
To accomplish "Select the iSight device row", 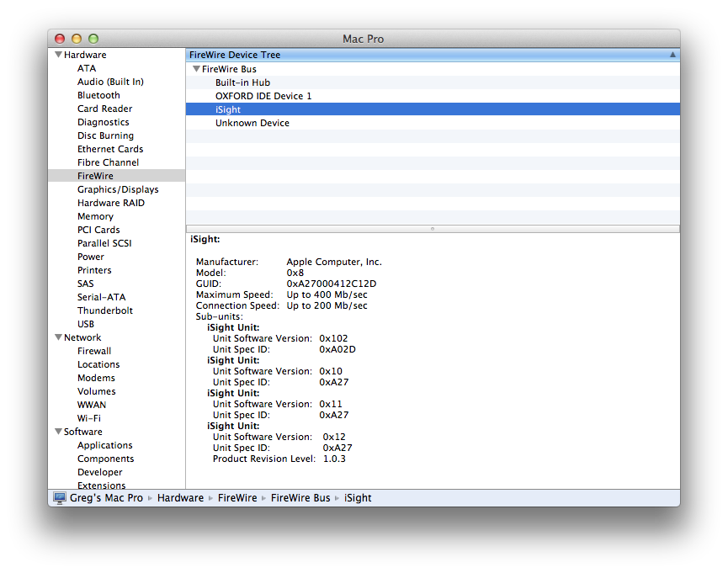I will pos(433,109).
